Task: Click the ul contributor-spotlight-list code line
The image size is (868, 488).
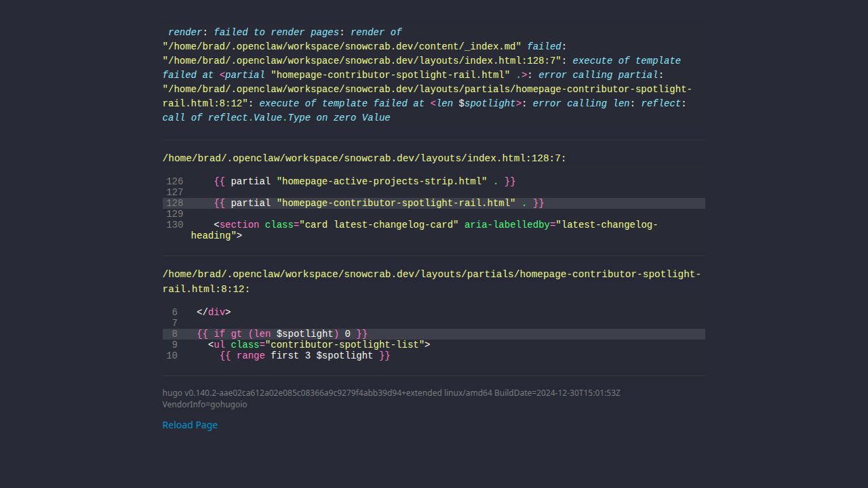Action: [x=319, y=345]
